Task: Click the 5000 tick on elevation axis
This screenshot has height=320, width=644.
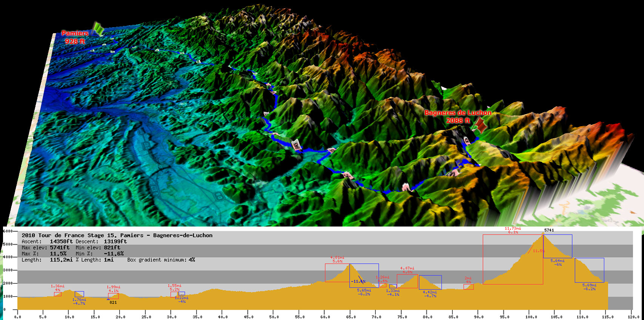Action: tap(8, 244)
